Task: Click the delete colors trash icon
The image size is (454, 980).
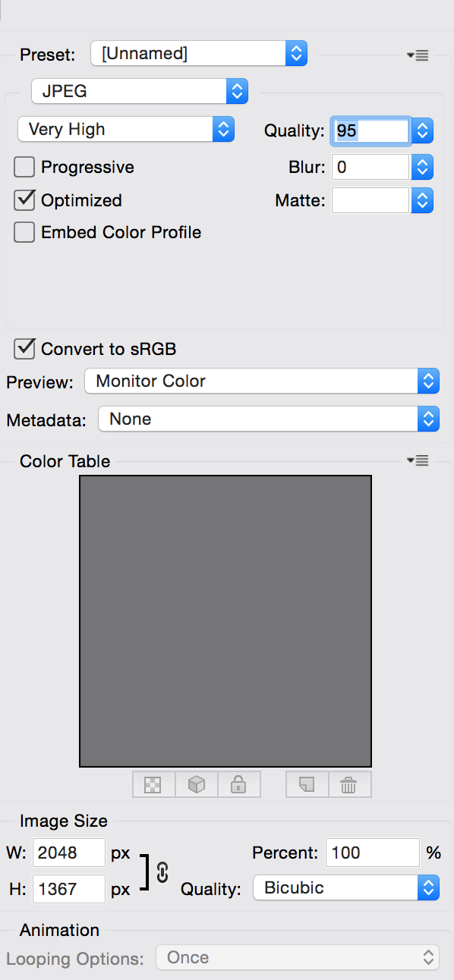Action: tap(350, 785)
